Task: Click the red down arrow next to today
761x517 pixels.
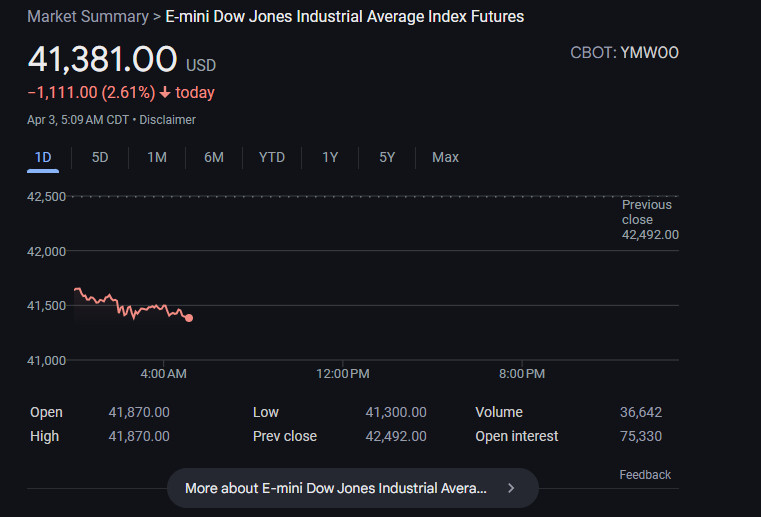Action: 165,92
